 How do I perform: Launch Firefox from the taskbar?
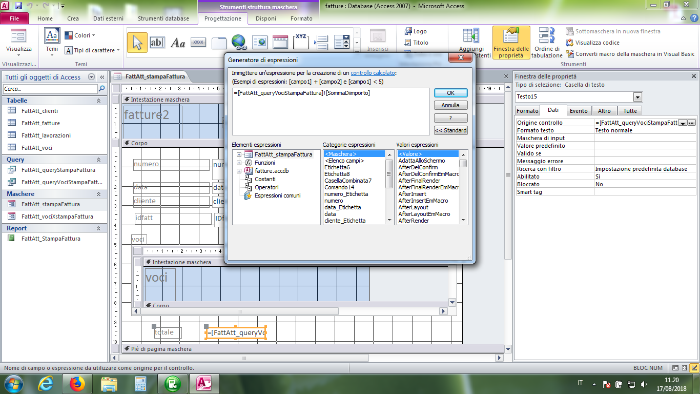(77, 383)
